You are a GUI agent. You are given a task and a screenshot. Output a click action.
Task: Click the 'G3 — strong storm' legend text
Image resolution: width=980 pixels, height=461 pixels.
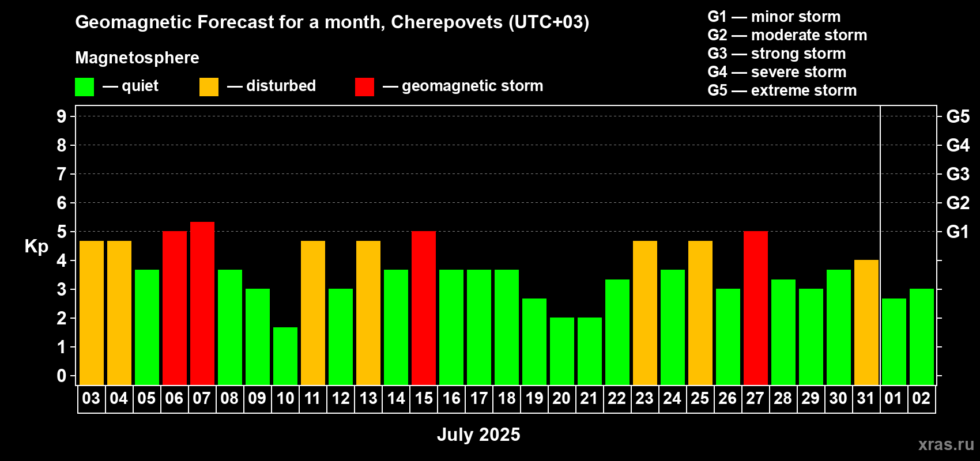[777, 54]
